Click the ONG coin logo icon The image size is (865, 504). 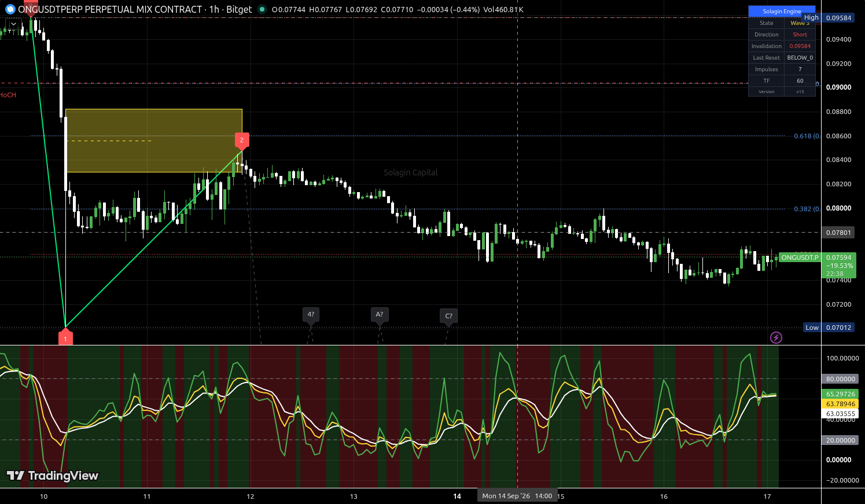(x=10, y=9)
